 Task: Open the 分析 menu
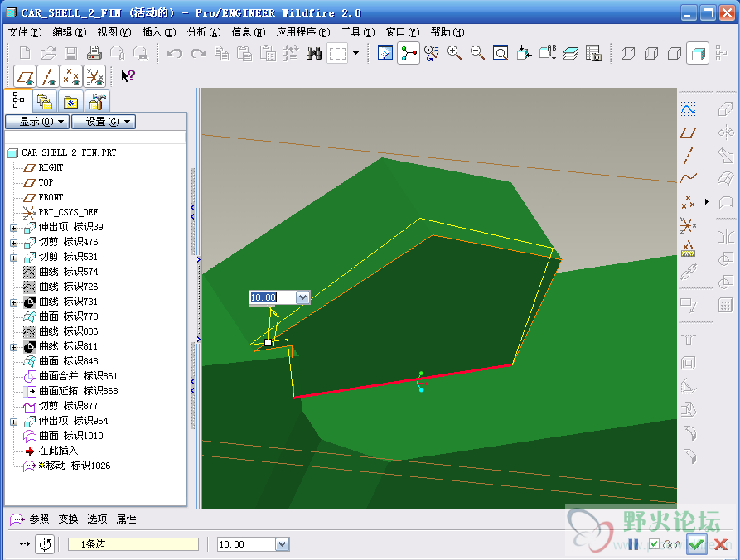[x=203, y=32]
